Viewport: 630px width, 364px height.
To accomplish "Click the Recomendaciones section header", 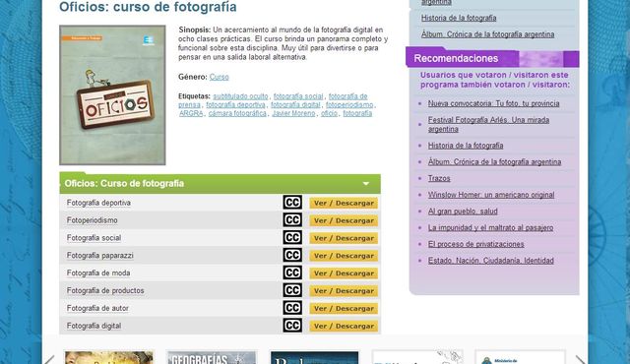I will point(492,59).
